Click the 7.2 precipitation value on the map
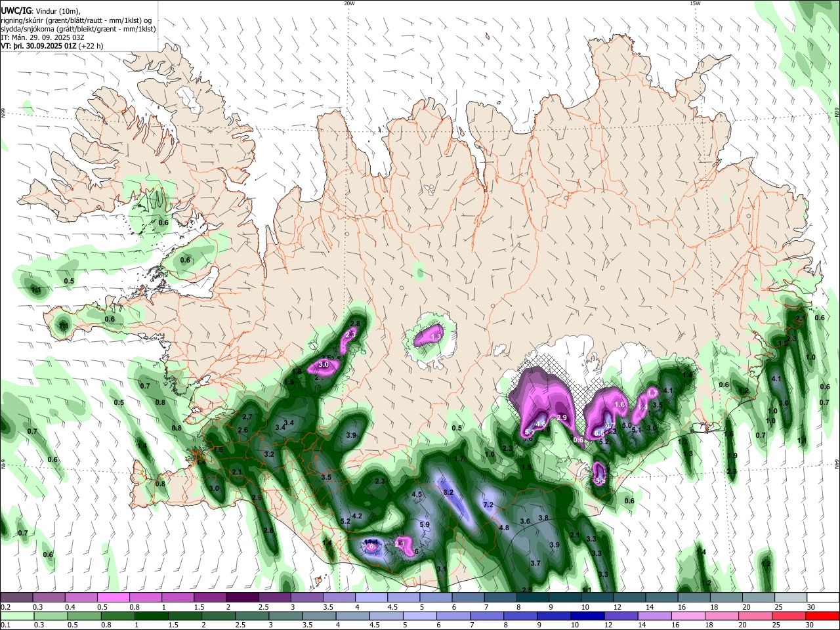 coord(488,505)
